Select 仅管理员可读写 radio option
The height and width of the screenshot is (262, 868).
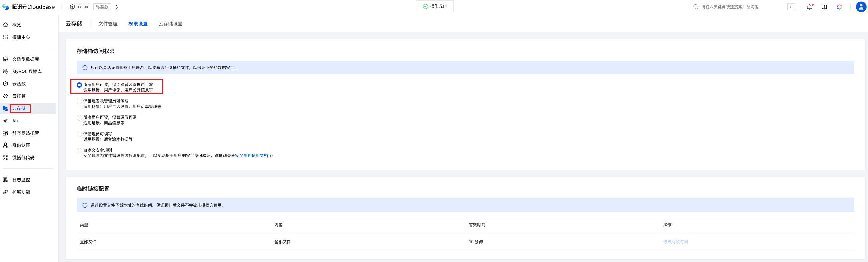pos(79,134)
